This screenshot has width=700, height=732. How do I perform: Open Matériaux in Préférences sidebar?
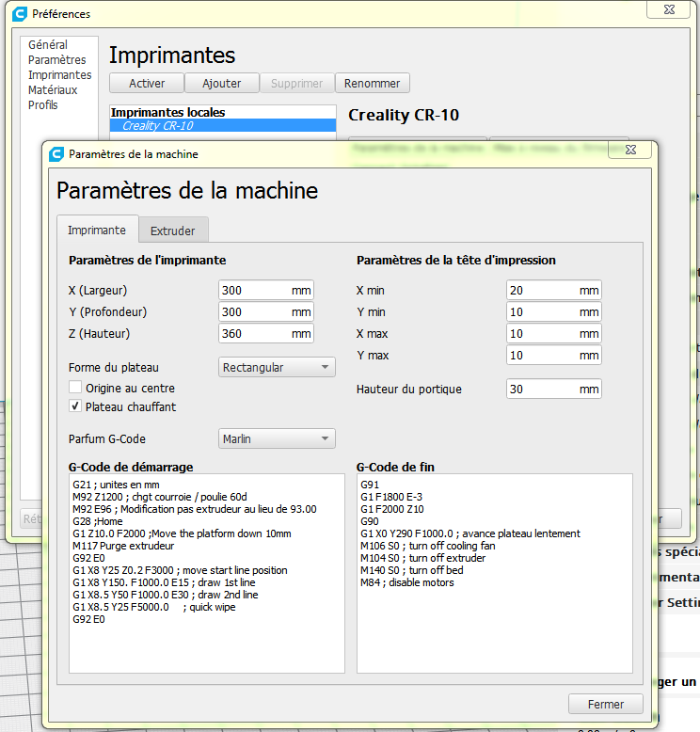53,89
